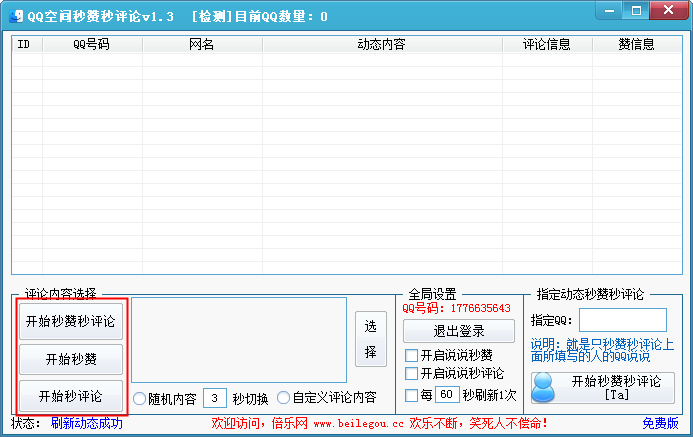
Task: Click the ID column header
Action: pos(27,44)
